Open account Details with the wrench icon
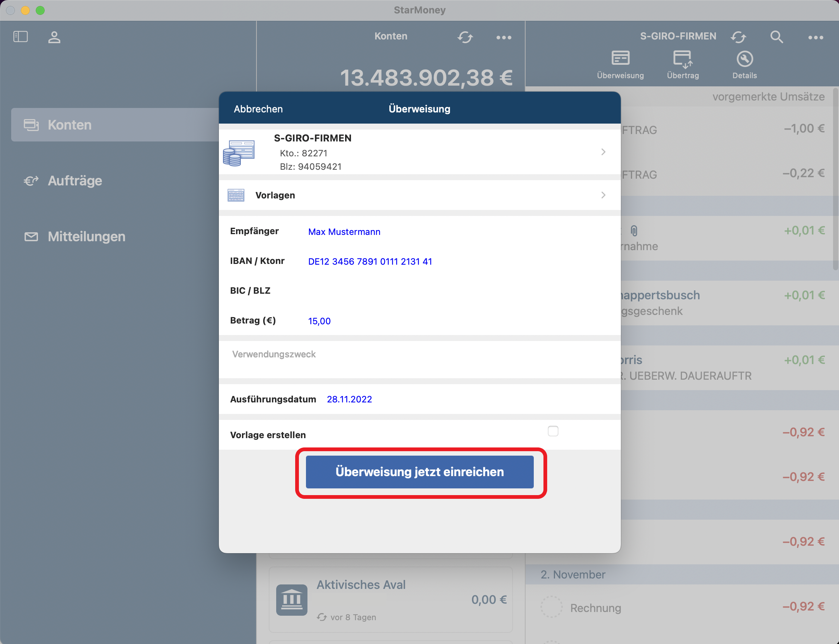Image resolution: width=839 pixels, height=644 pixels. pos(743,63)
